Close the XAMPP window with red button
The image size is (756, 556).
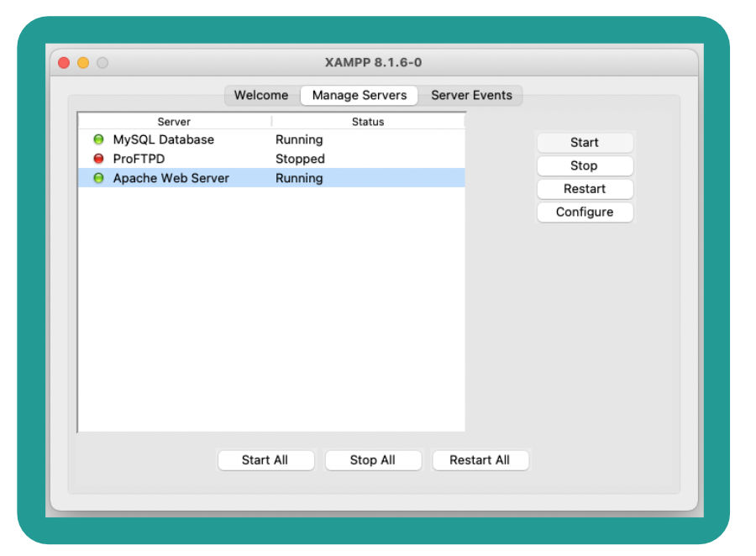[64, 63]
